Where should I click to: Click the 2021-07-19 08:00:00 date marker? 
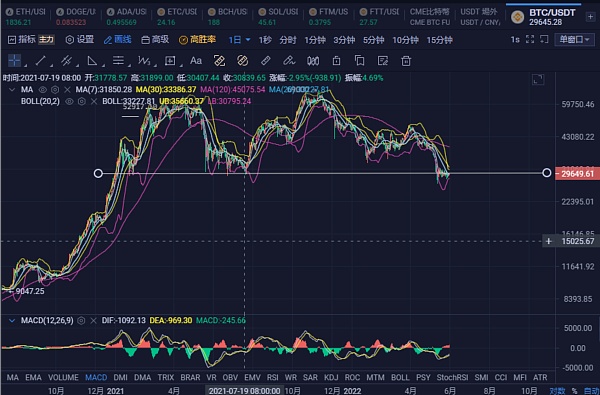coord(245,391)
